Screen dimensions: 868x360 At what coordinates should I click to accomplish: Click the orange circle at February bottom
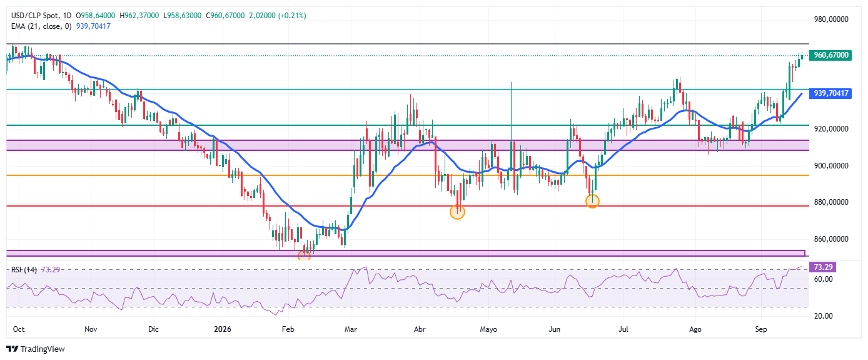pos(305,255)
